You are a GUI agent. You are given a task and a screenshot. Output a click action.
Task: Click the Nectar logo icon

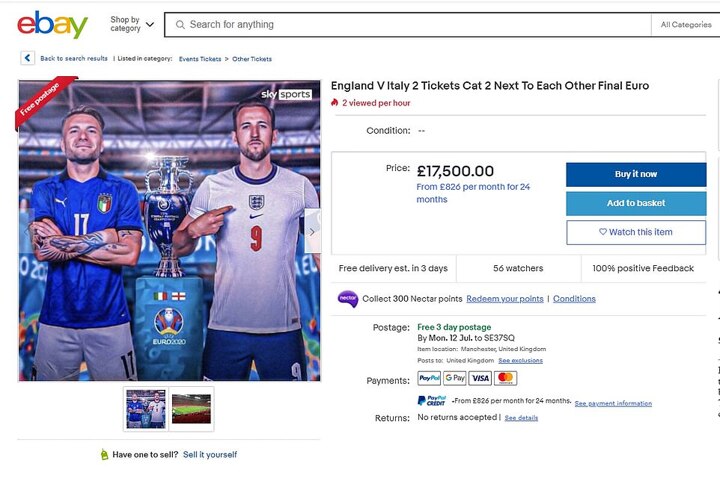point(347,299)
